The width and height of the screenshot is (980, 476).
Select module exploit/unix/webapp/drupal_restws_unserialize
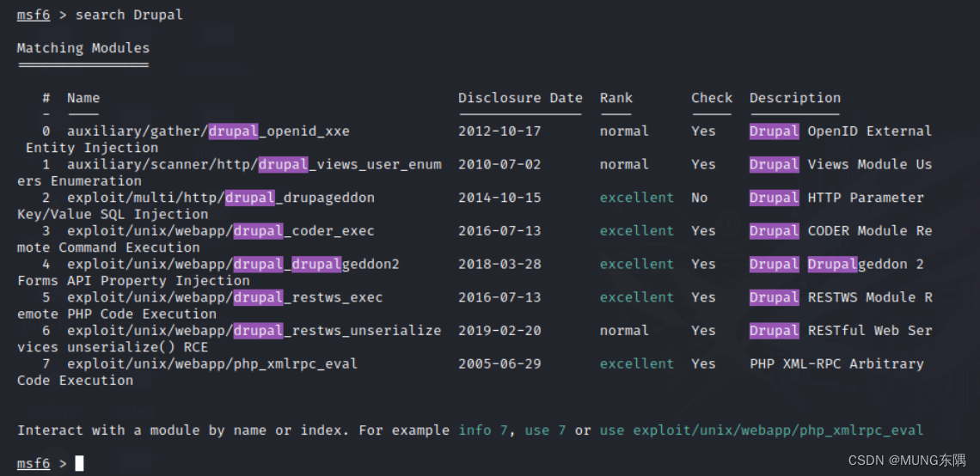[x=254, y=331]
